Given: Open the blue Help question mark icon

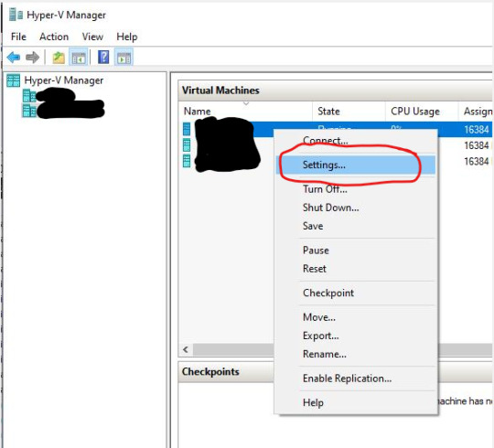Looking at the screenshot, I should (103, 58).
